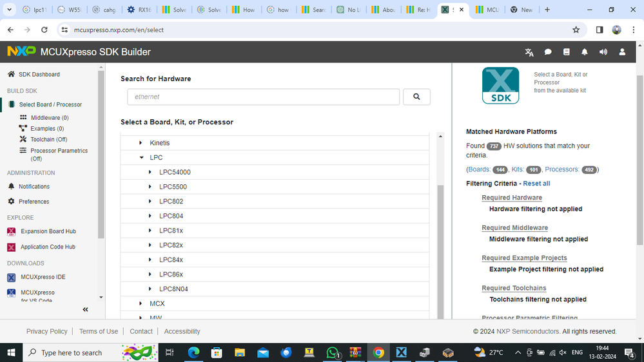Screen dimensions: 644x362
Task: Open the tab search dropdown
Action: coord(9,10)
